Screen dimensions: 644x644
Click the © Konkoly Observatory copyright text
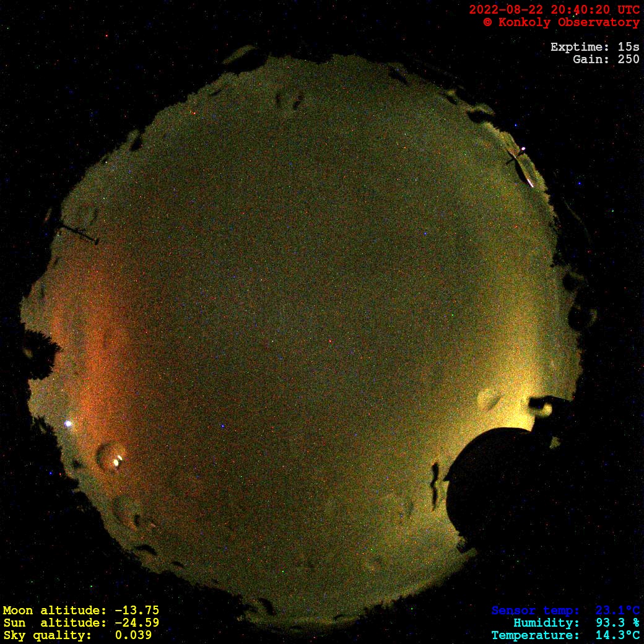pos(561,22)
